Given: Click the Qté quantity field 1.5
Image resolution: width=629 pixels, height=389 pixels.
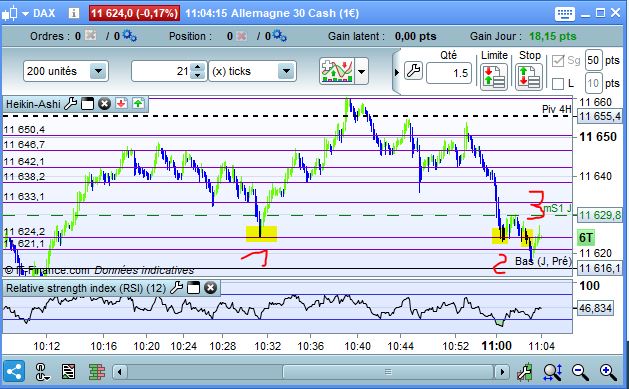Looking at the screenshot, I should point(449,73).
